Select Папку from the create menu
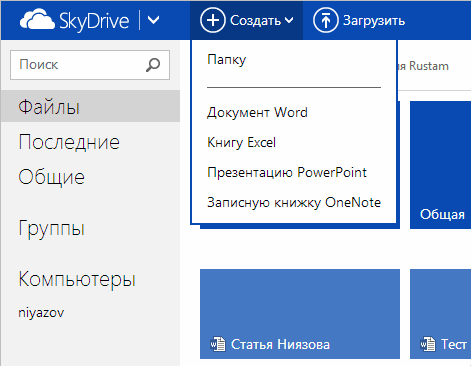Viewport: 471px width, 366px height. pyautogui.click(x=226, y=60)
